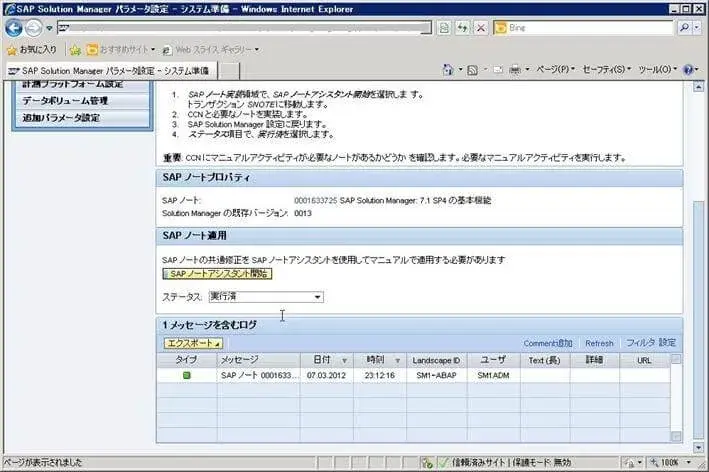Viewport: 709px width, 472px height.
Task: Go back with the browser Back arrow
Action: tap(14, 28)
